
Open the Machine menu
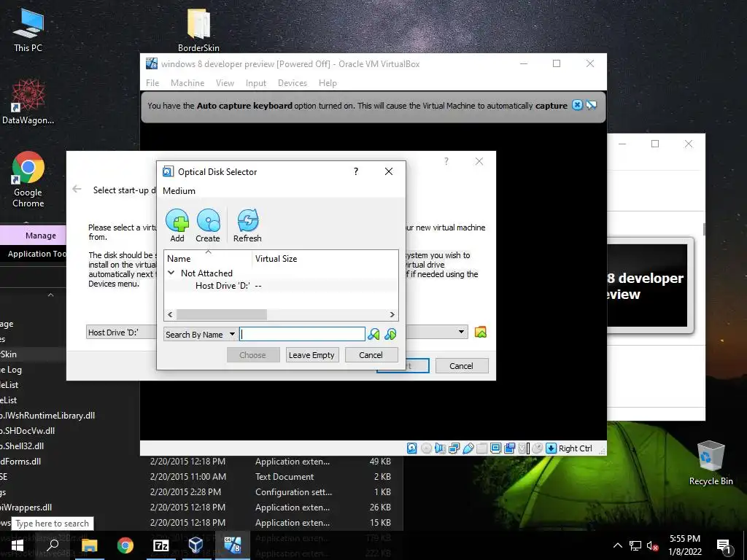pyautogui.click(x=187, y=83)
